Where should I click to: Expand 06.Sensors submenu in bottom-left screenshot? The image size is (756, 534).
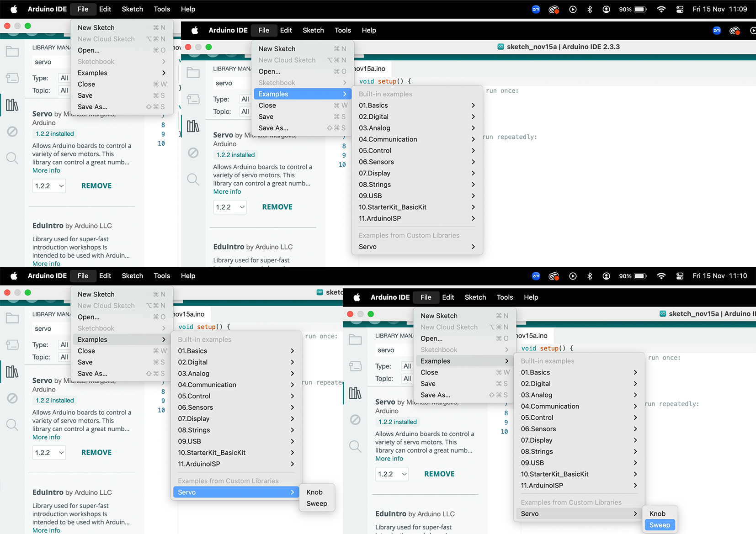click(x=236, y=407)
